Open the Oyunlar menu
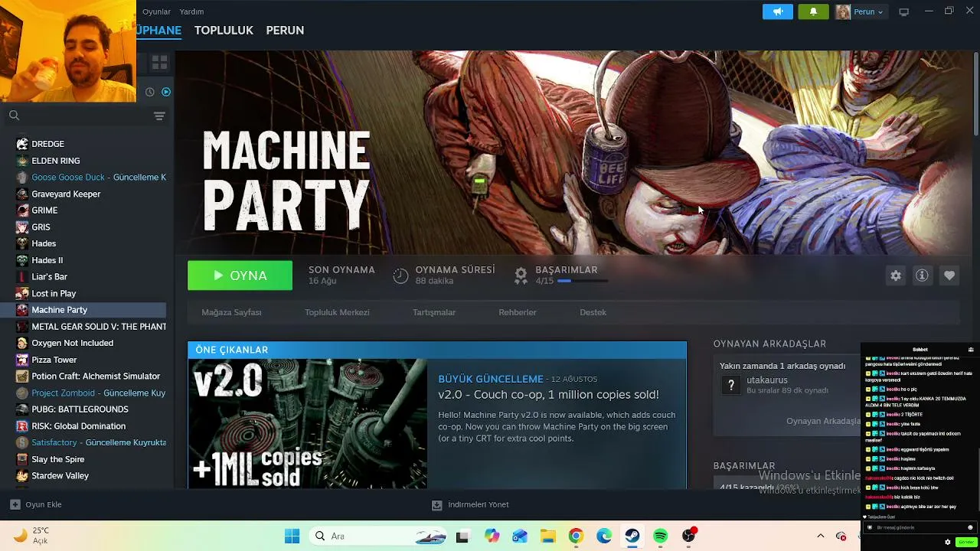 [156, 11]
